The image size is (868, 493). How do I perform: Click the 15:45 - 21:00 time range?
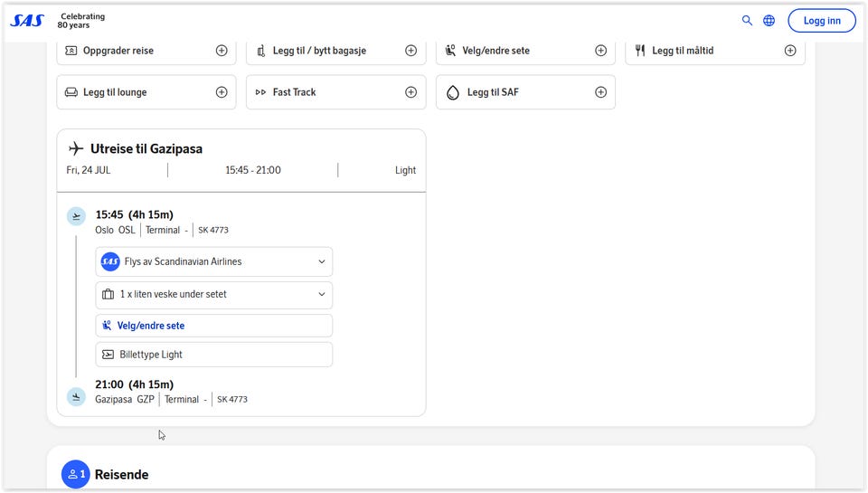[x=253, y=170]
